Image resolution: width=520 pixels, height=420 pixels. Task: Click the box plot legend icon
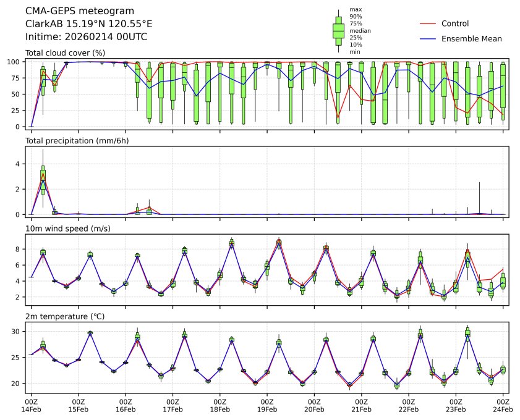(338, 31)
